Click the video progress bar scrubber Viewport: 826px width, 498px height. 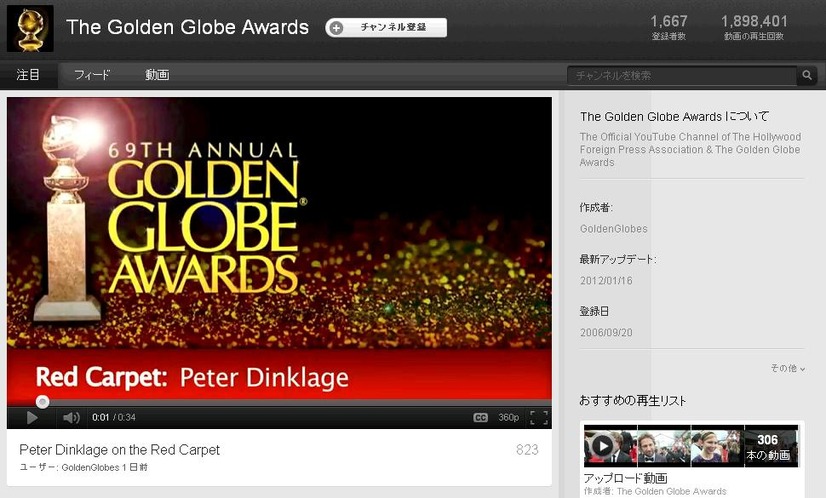coord(43,402)
